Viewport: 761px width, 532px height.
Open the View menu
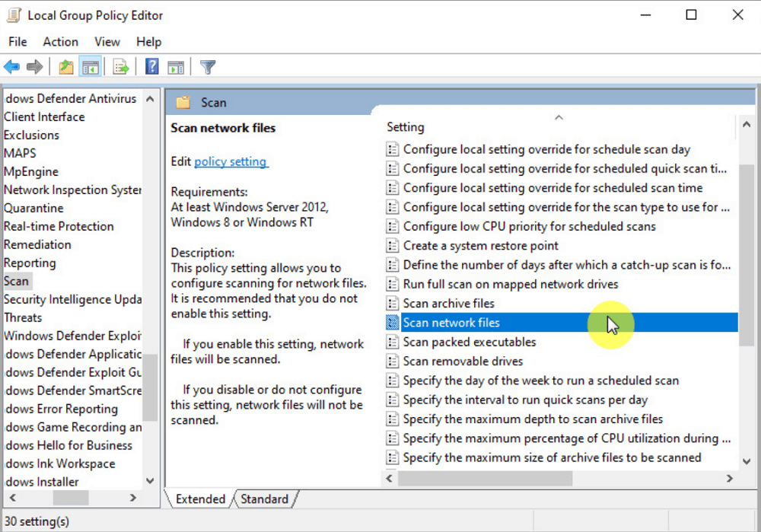tap(107, 42)
